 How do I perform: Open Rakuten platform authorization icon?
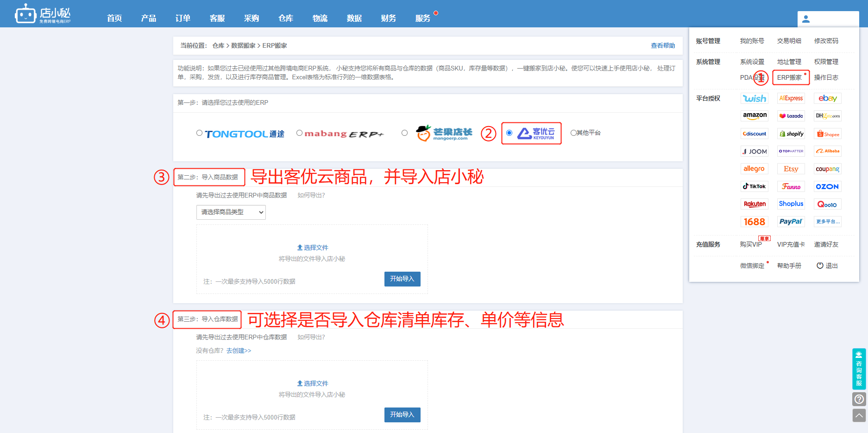coord(755,204)
